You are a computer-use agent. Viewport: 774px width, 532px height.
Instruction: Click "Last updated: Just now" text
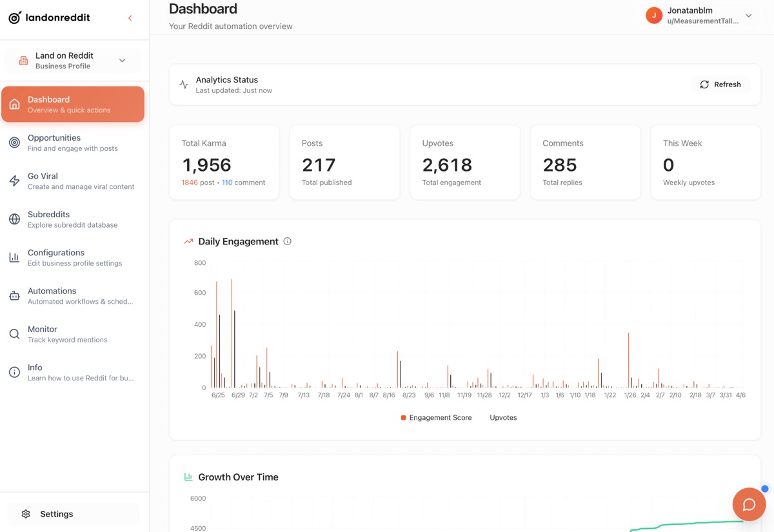pos(233,90)
